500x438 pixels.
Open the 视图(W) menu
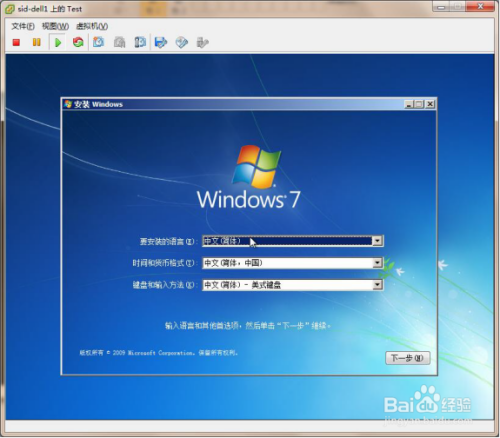click(55, 26)
